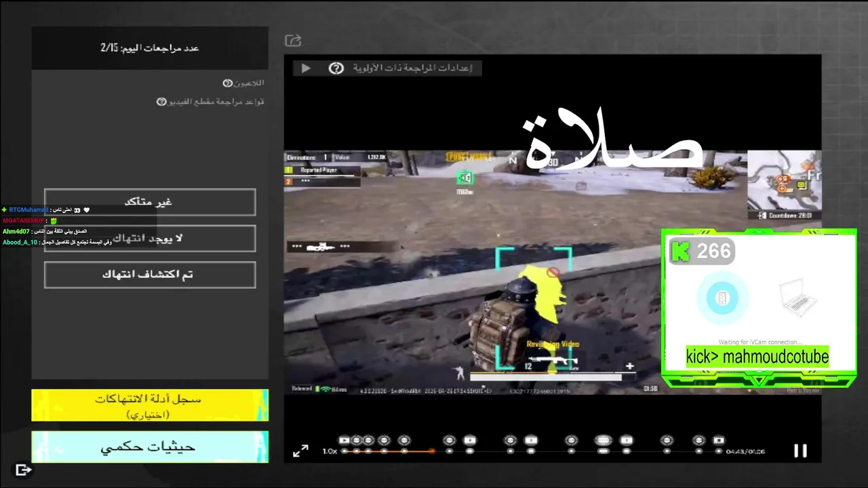The height and width of the screenshot is (488, 868).
Task: Open سجل أدلة الانتهاكات optional log
Action: click(150, 405)
